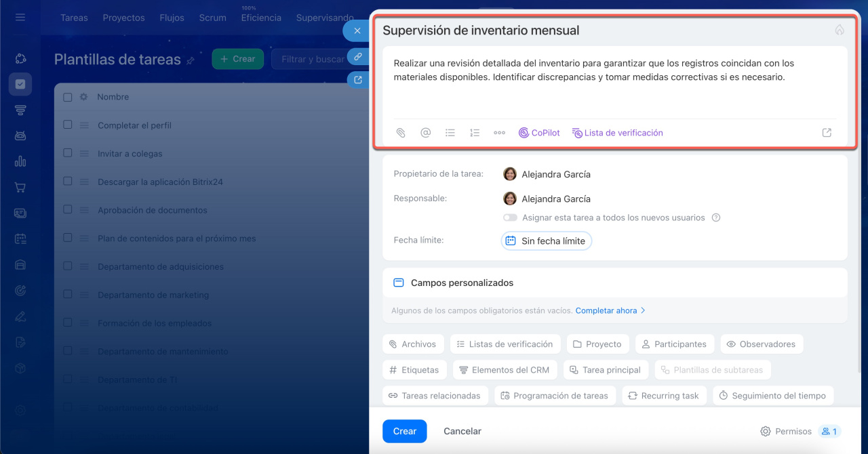Click the attach file paperclip icon
The image size is (868, 454).
pos(401,133)
